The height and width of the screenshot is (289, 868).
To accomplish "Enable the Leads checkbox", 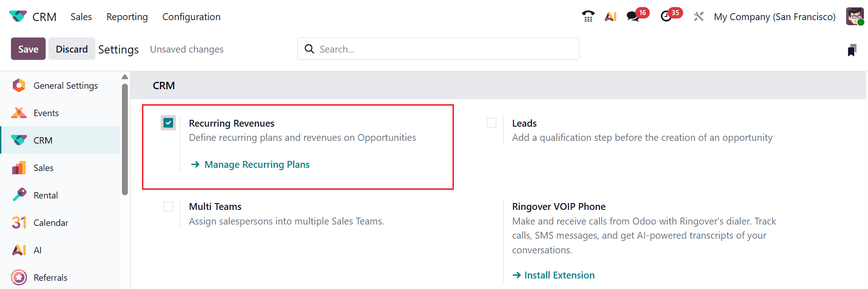I will pyautogui.click(x=491, y=123).
